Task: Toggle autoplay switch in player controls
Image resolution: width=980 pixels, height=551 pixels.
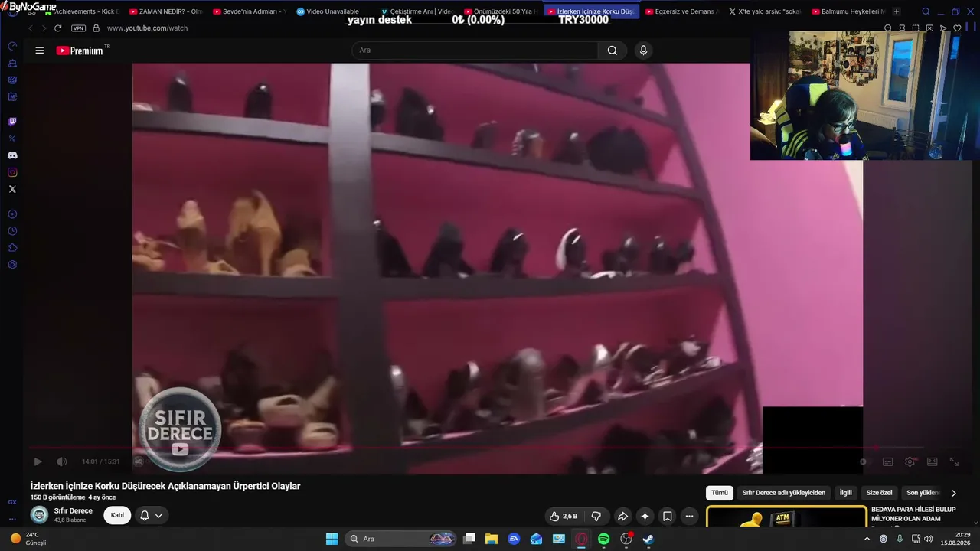Action: [864, 461]
